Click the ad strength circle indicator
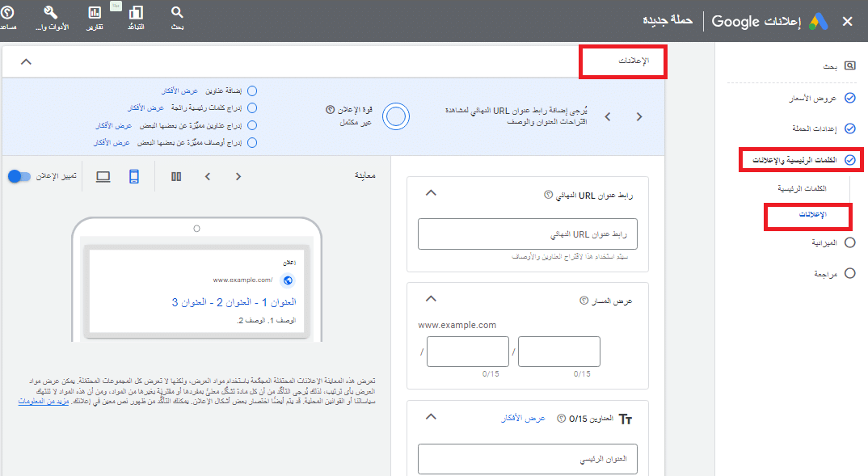This screenshot has height=476, width=868. pos(396,116)
